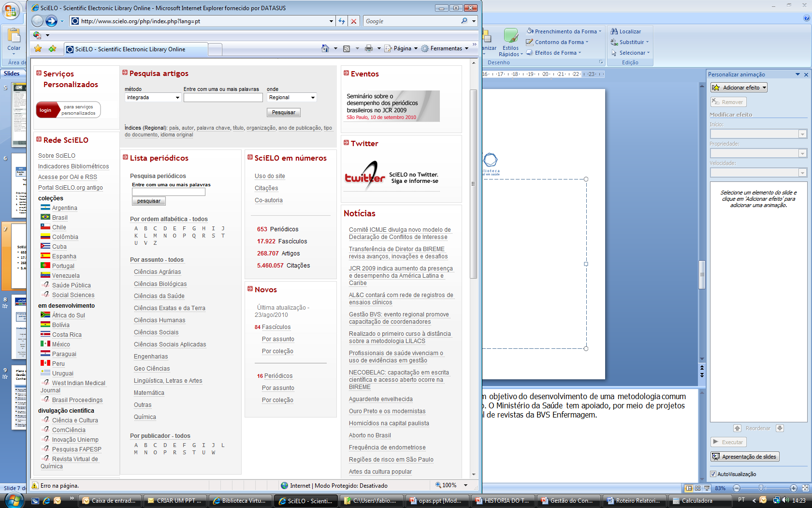Viewport: 812px width, 508px height.
Task: Open the IE zoom level 100% dropdown arrow
Action: pyautogui.click(x=466, y=485)
